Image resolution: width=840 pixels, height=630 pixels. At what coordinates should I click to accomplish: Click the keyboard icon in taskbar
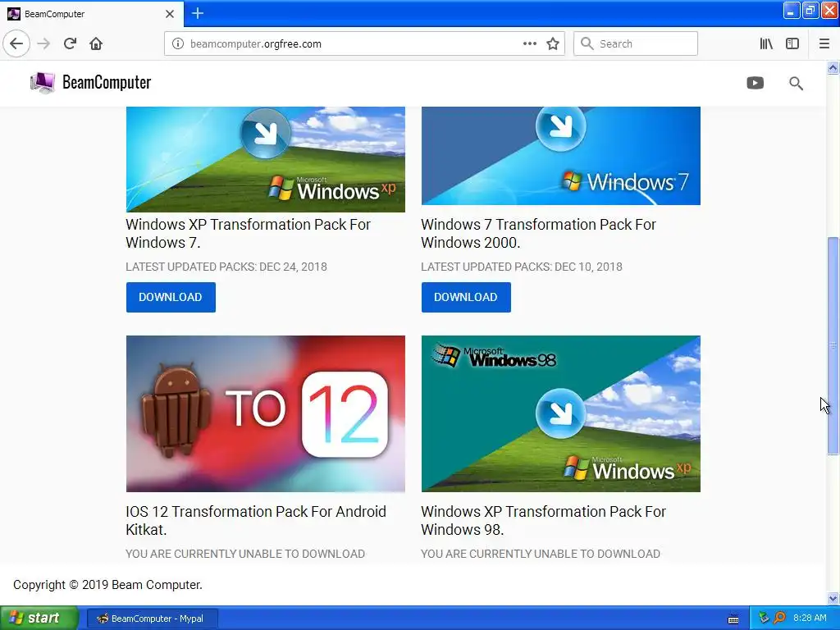coord(733,619)
